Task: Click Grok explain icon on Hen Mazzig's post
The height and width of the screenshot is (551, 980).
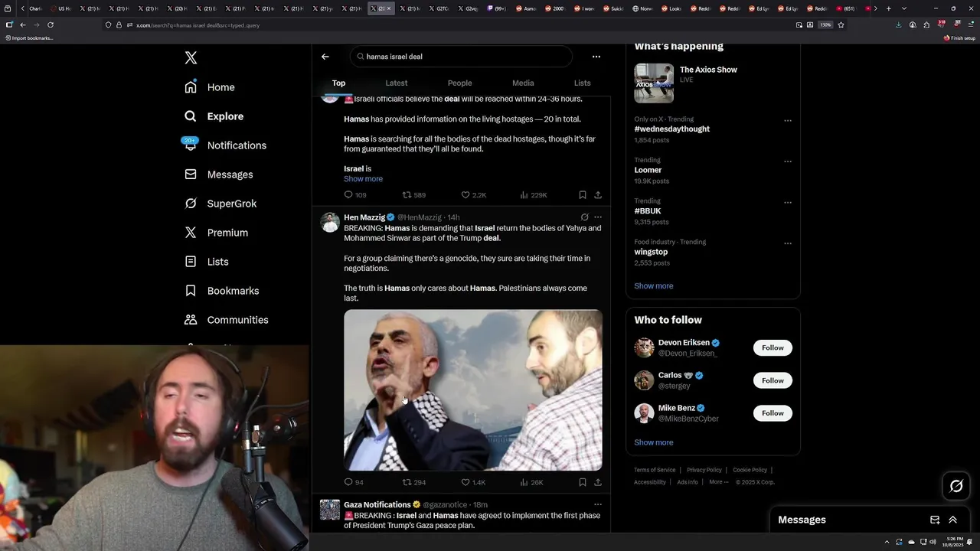Action: click(584, 217)
